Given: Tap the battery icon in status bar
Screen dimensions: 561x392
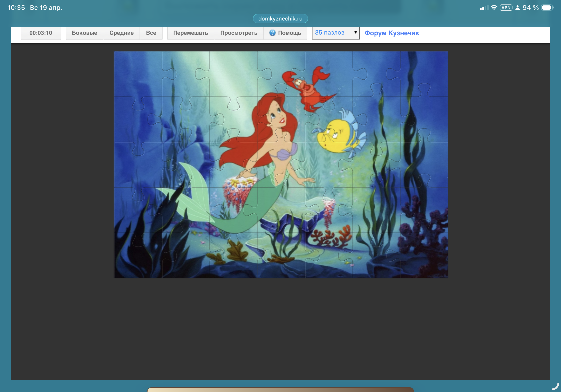Looking at the screenshot, I should [547, 8].
